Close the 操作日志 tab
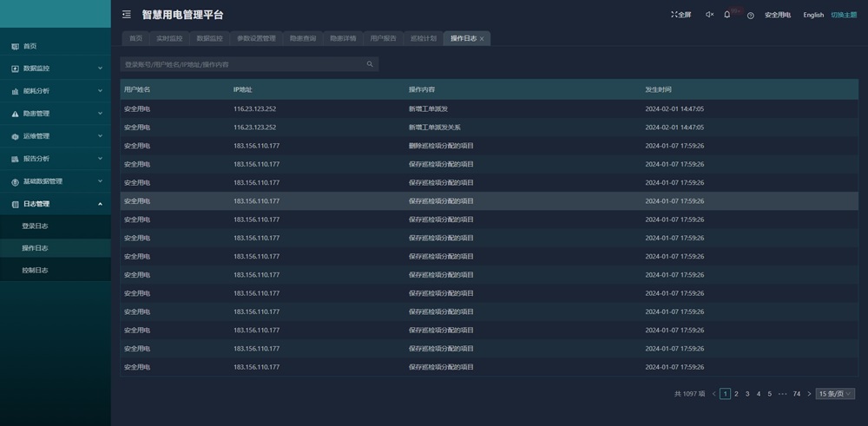Viewport: 868px width, 426px height. coord(482,39)
